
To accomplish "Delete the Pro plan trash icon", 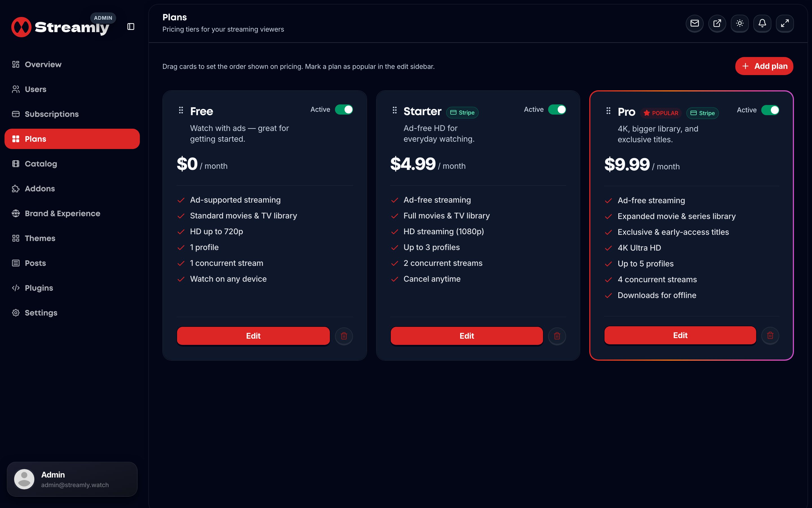I will (770, 335).
